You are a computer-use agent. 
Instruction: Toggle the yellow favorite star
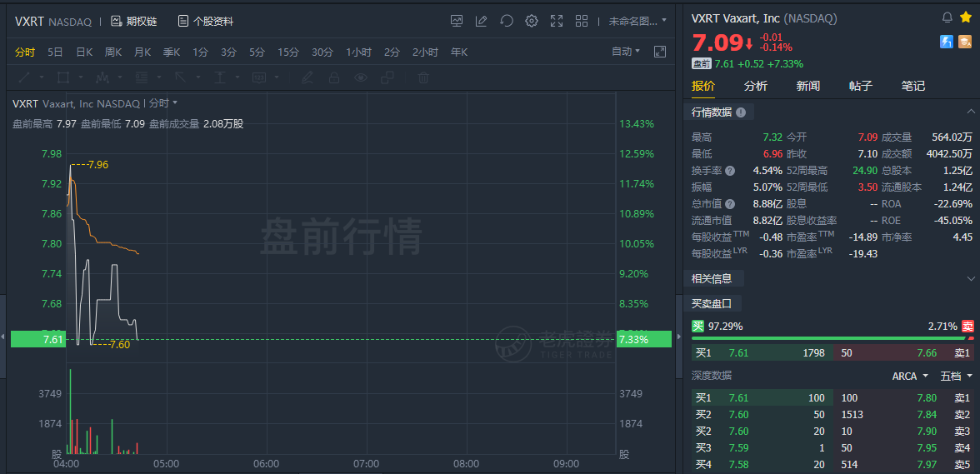[x=966, y=17]
